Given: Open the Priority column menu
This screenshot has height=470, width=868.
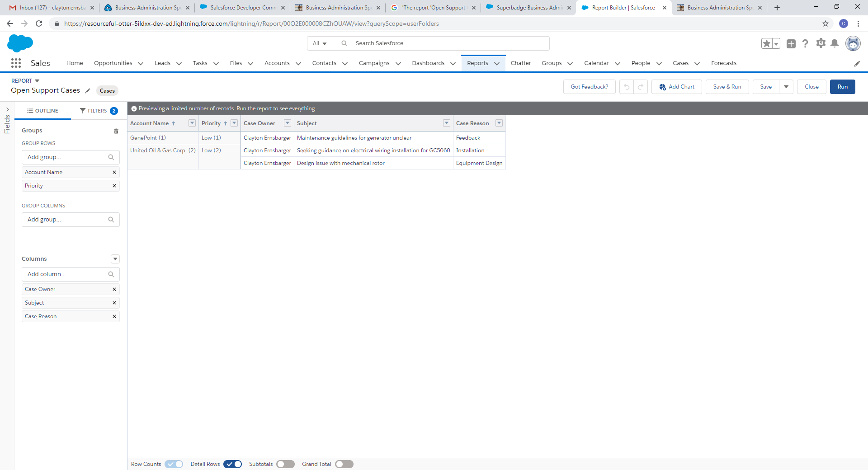Looking at the screenshot, I should point(234,123).
